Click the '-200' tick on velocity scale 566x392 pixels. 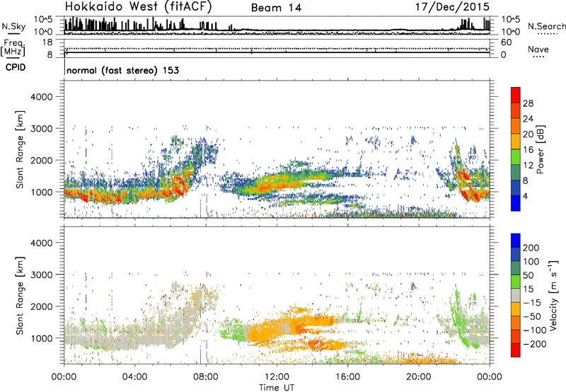click(x=534, y=344)
